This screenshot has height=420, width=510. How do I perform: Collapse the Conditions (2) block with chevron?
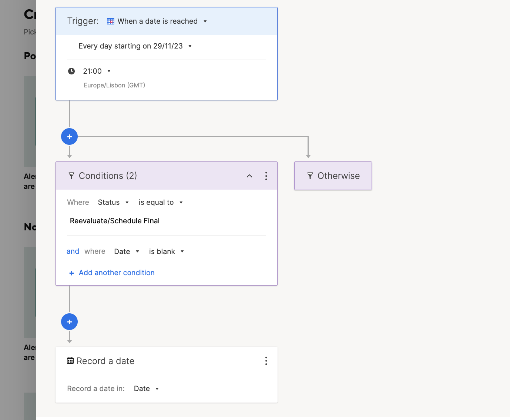(x=249, y=176)
